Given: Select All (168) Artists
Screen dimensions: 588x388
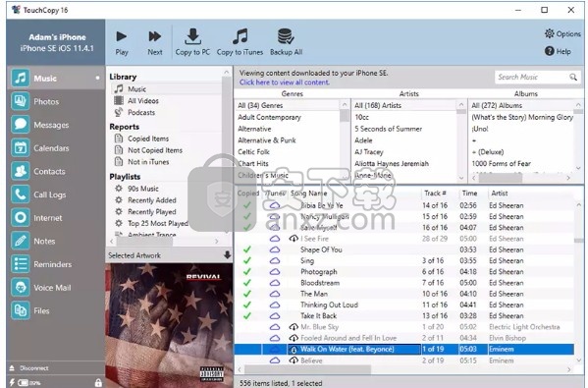Looking at the screenshot, I should click(378, 105).
